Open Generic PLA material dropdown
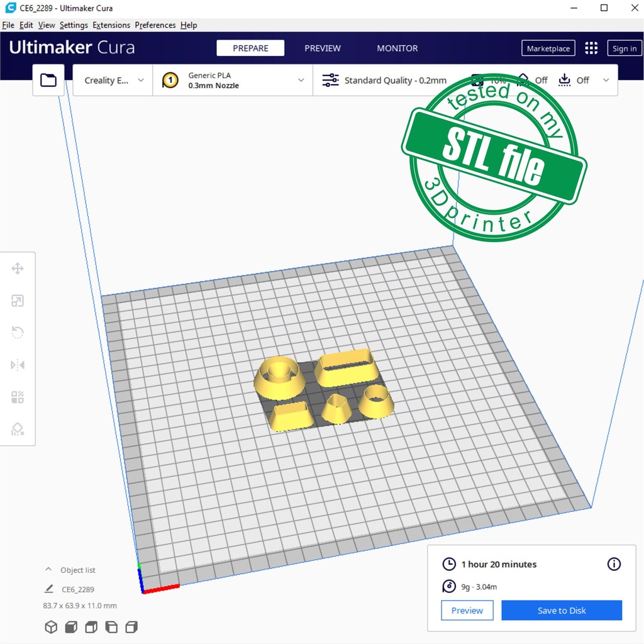The height and width of the screenshot is (644, 644). point(233,80)
